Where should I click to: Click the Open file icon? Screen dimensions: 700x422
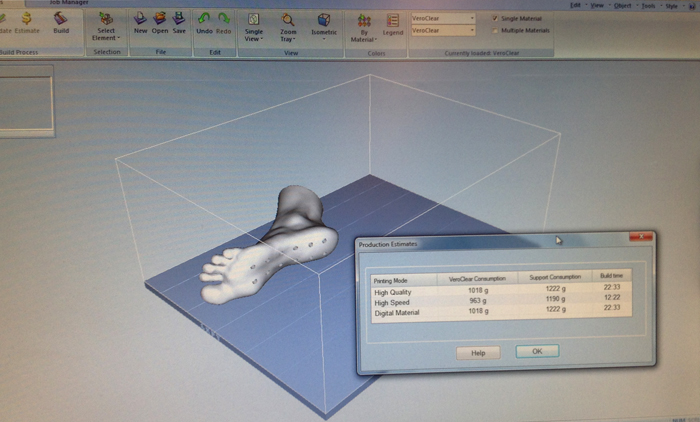pyautogui.click(x=159, y=18)
